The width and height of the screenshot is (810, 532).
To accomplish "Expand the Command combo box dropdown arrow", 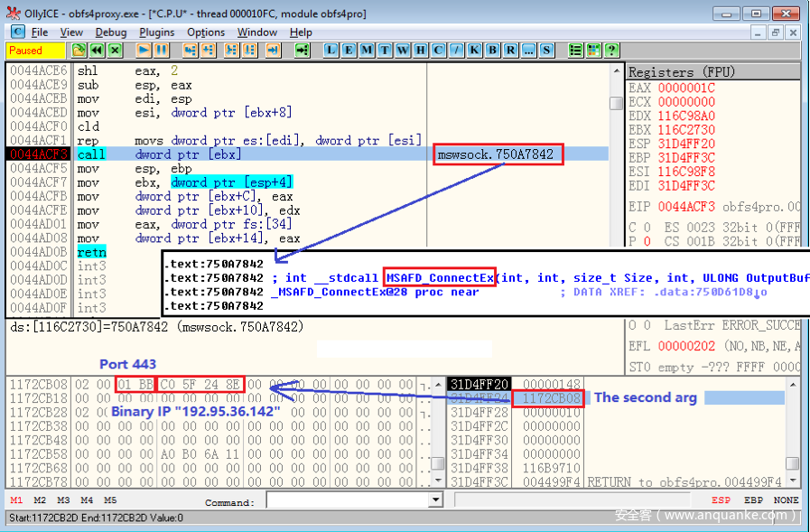I will click(x=435, y=500).
